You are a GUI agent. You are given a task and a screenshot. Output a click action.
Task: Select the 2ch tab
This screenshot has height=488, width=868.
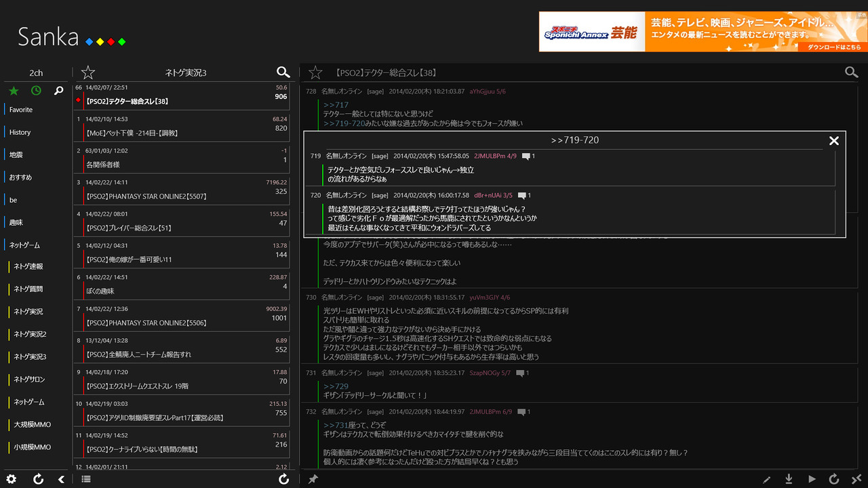[x=35, y=73]
